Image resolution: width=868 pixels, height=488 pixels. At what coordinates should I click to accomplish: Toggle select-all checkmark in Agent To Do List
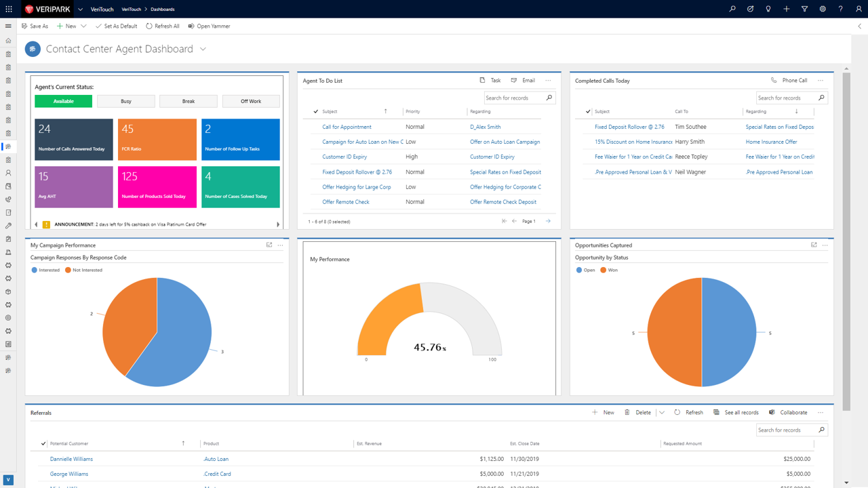coord(315,111)
